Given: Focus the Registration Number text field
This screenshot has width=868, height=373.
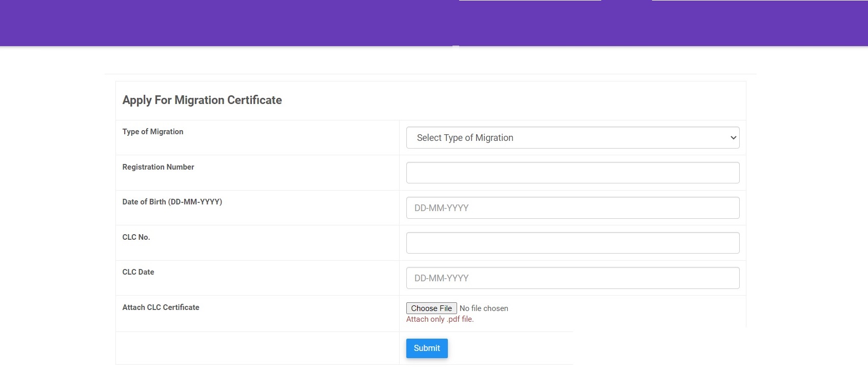Looking at the screenshot, I should pos(573,173).
